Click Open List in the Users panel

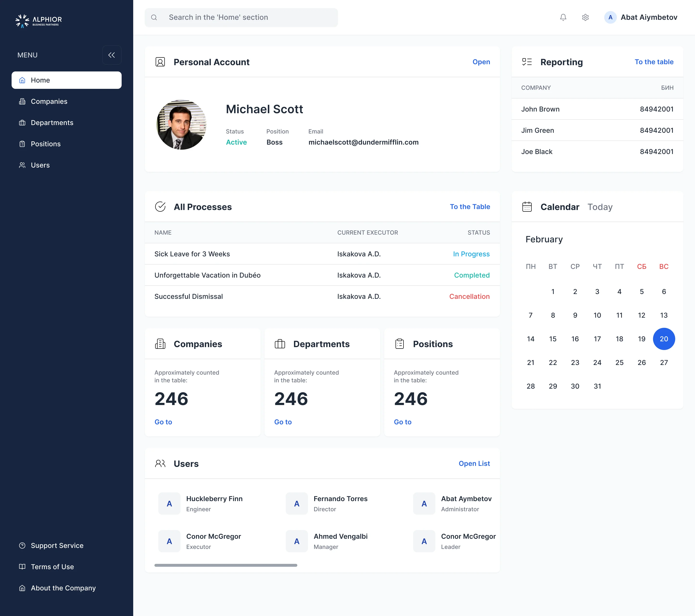click(x=474, y=464)
